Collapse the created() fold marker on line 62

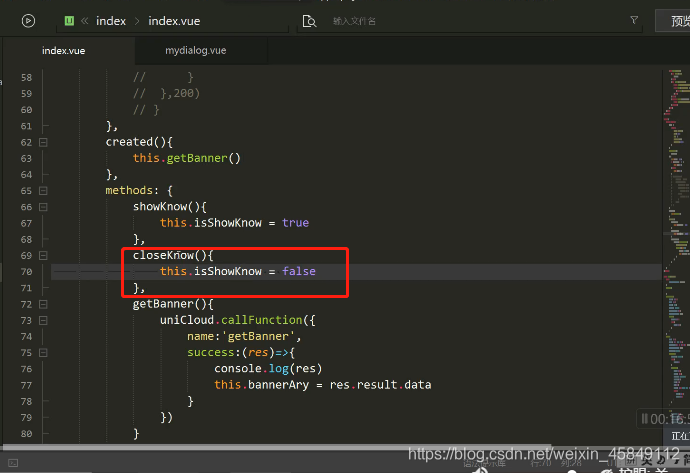[43, 142]
